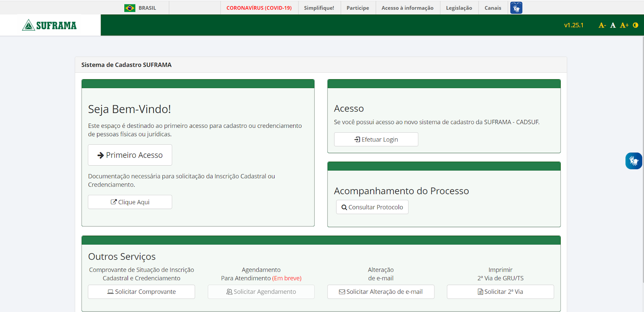Open the Simplifique! menu item
This screenshot has width=644, height=312.
[319, 8]
